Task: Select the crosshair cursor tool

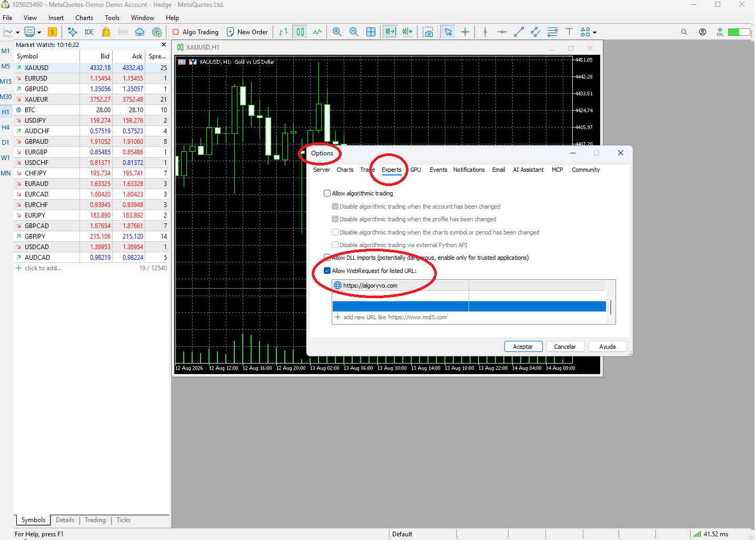Action: click(465, 32)
